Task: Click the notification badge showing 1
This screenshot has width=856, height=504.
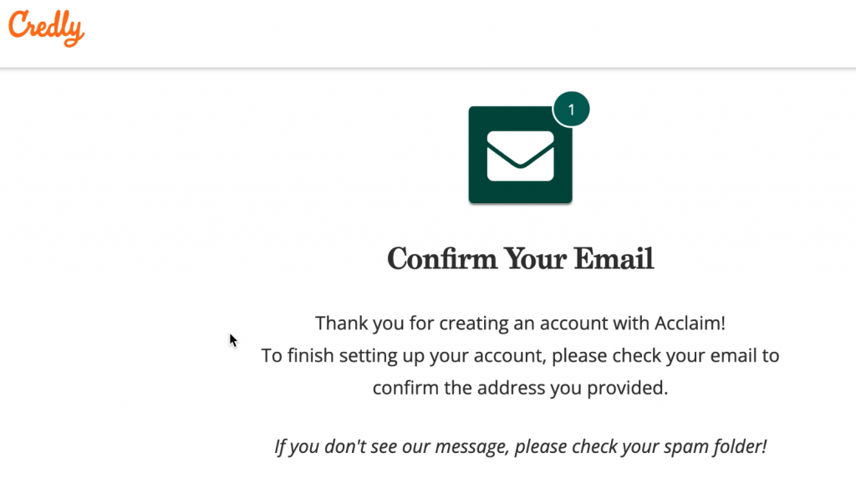Action: pyautogui.click(x=571, y=109)
